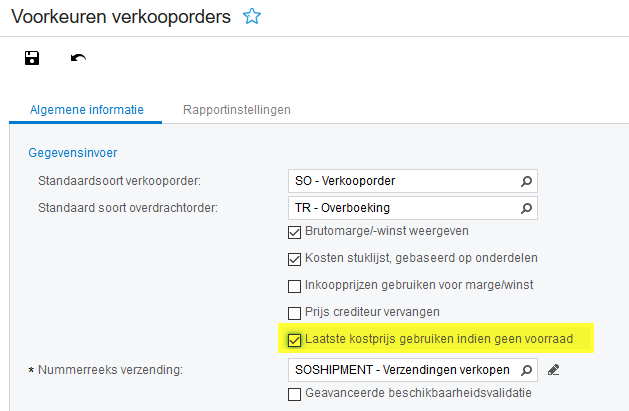629x411 pixels.
Task: Switch to the Rapportinstellingen tab
Action: coord(236,109)
